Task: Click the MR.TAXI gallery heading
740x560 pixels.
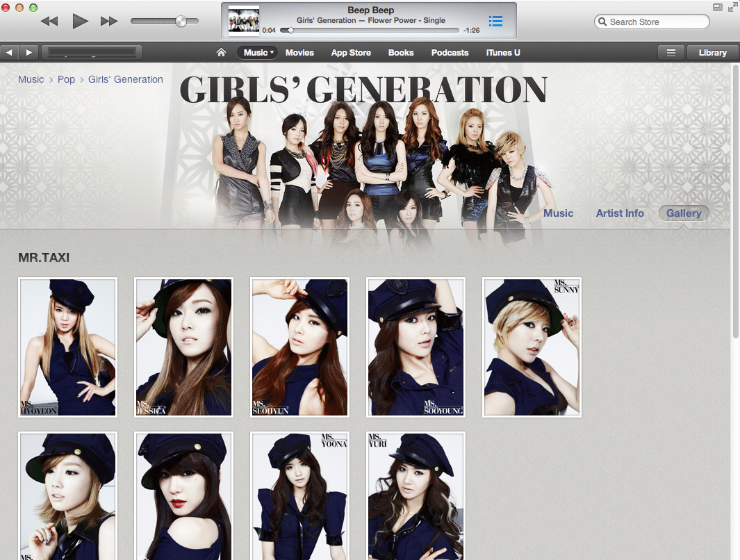Action: tap(44, 258)
